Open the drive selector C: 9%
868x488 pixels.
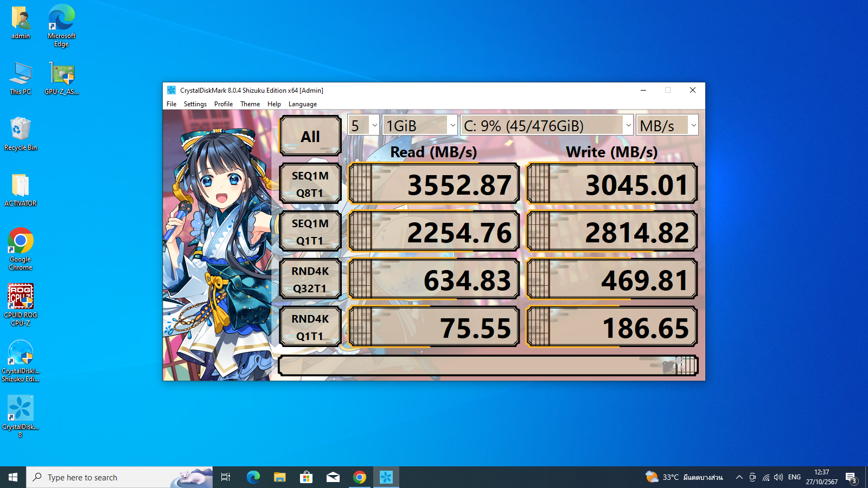pos(547,125)
